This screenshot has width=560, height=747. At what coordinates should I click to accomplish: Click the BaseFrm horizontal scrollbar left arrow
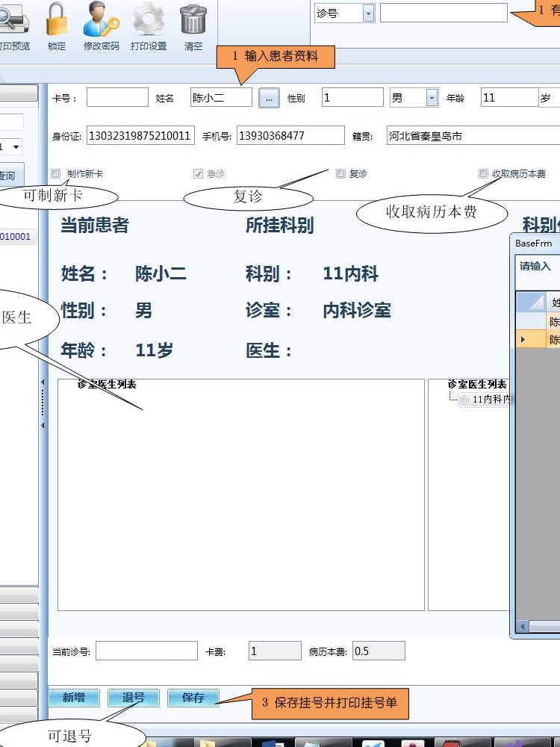click(x=523, y=627)
